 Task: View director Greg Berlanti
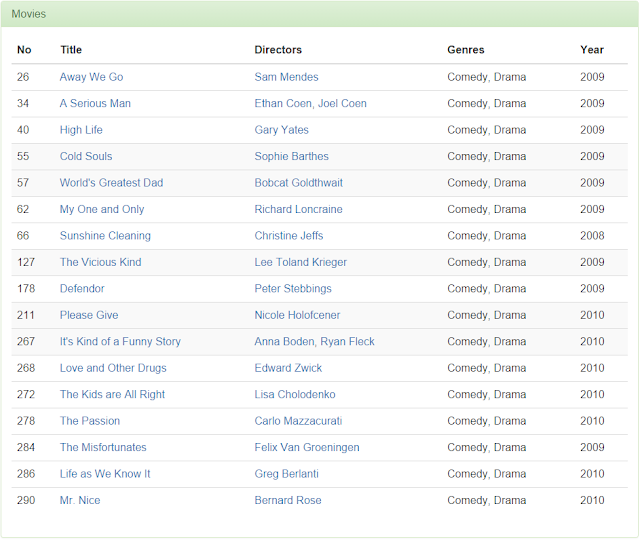tap(286, 474)
